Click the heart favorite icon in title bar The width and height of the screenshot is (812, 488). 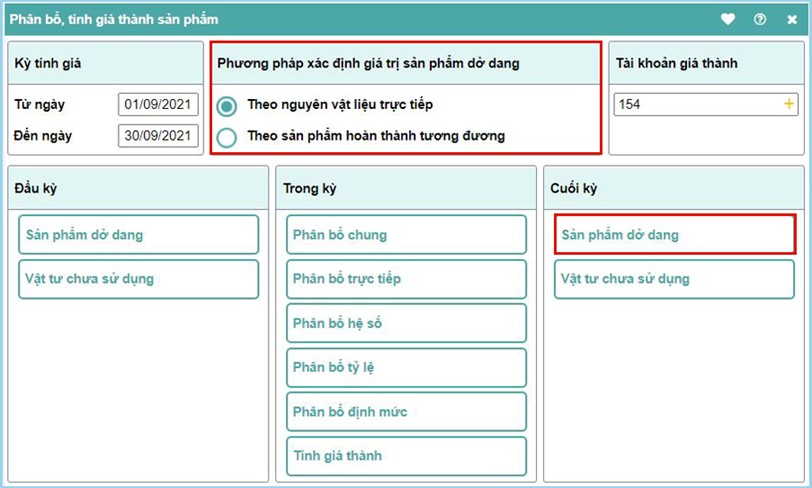pos(728,19)
